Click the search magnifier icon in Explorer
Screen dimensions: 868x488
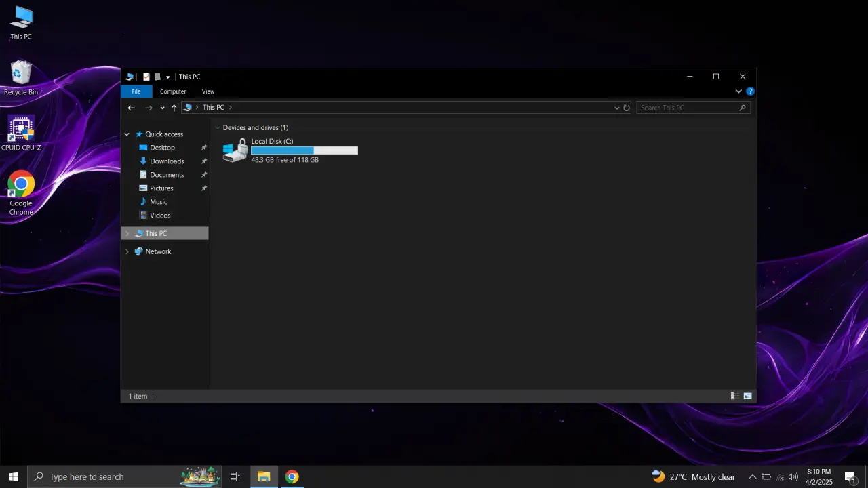[743, 108]
